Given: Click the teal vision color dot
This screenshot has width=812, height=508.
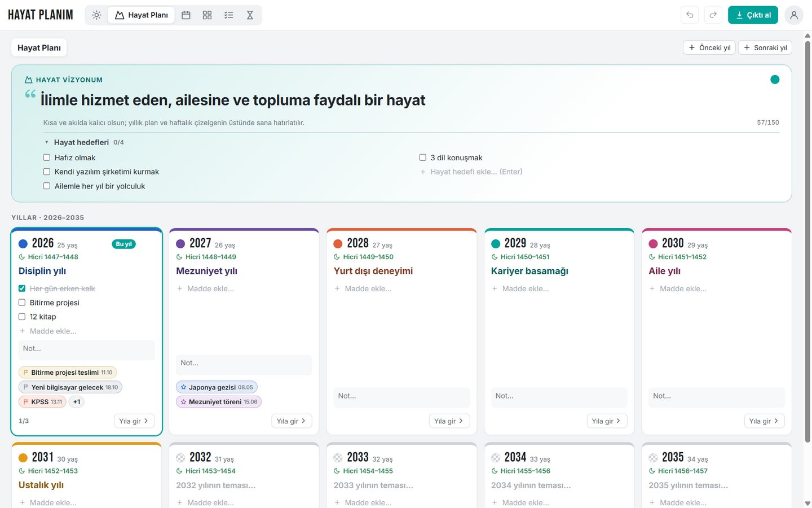Looking at the screenshot, I should (775, 80).
